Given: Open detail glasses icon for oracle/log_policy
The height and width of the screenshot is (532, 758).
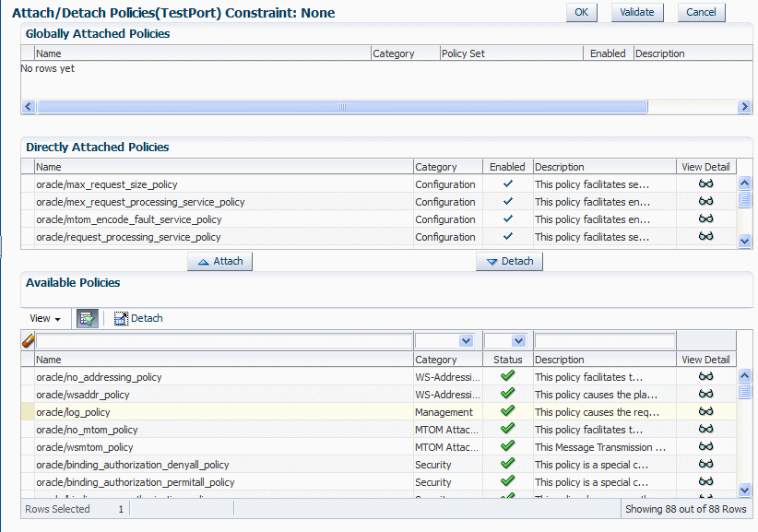Looking at the screenshot, I should pyautogui.click(x=705, y=412).
